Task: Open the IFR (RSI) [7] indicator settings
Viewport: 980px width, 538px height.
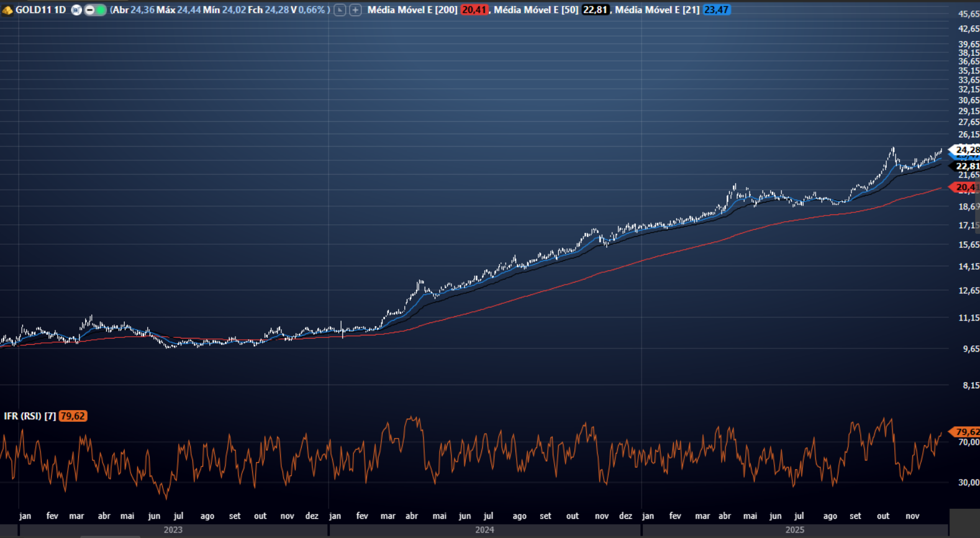Action: coord(30,416)
